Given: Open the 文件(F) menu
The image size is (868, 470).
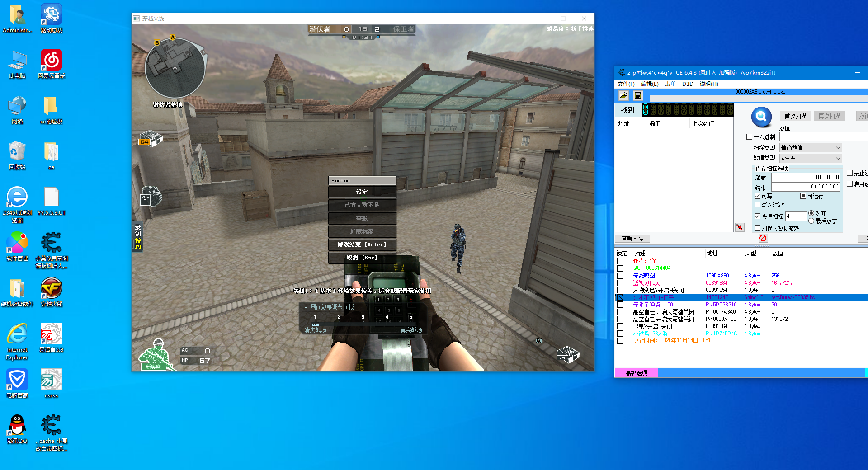Looking at the screenshot, I should click(x=626, y=84).
